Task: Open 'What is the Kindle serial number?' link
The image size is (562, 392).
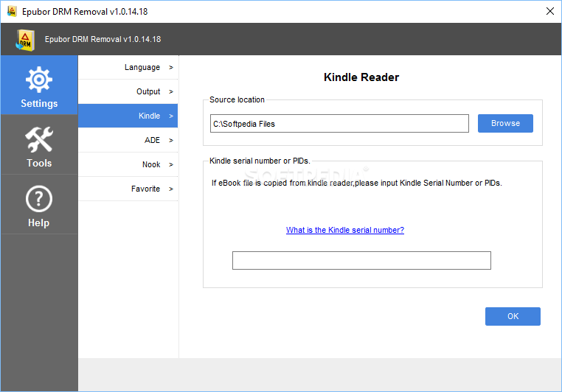Action: click(345, 230)
